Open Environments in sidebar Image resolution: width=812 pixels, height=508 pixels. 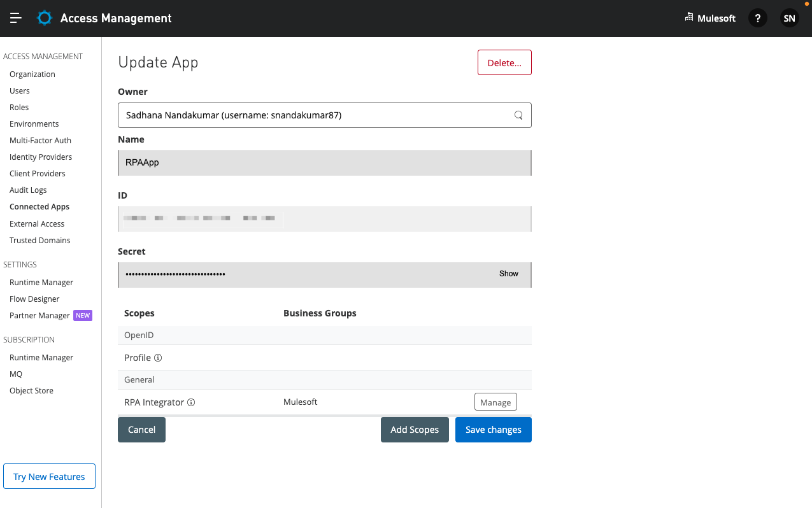pos(34,124)
